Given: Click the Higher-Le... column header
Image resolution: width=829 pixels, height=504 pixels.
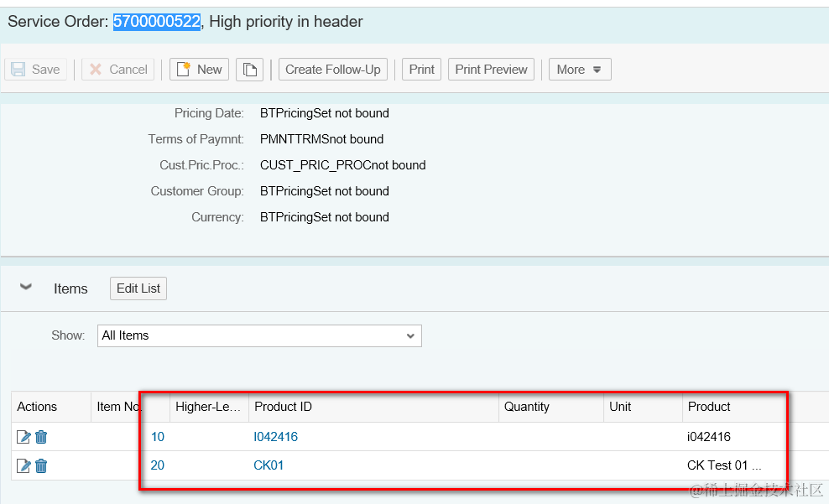Looking at the screenshot, I should click(209, 407).
